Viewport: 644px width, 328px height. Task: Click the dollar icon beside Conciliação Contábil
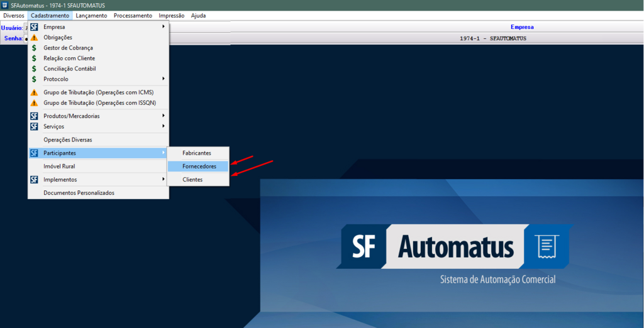point(35,68)
